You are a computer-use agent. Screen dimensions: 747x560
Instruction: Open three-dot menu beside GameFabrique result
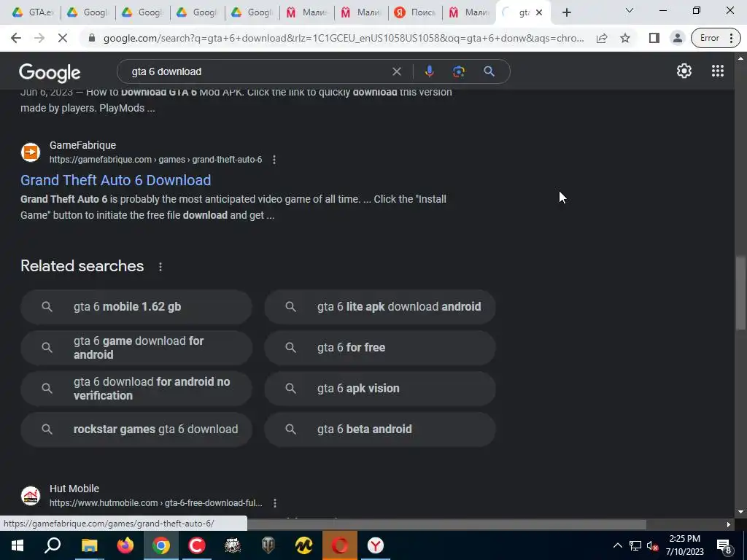[274, 160]
